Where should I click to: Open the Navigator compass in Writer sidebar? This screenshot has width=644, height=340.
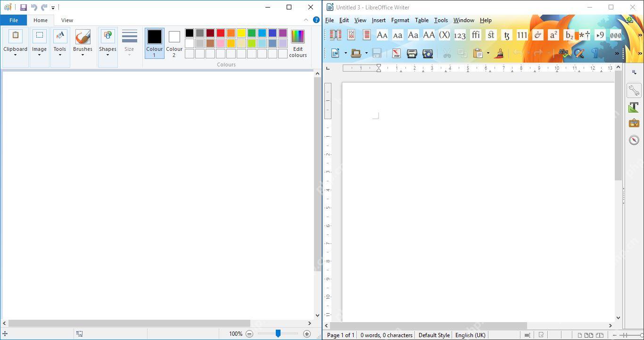point(634,140)
